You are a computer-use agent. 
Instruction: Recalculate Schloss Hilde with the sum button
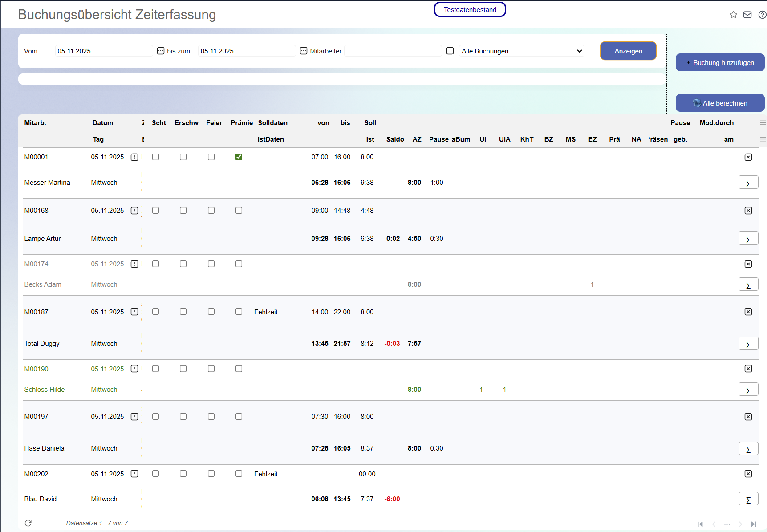coord(748,390)
